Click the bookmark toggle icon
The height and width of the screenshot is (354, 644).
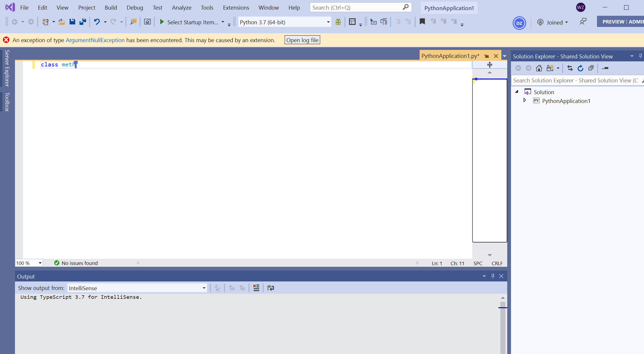(x=422, y=22)
